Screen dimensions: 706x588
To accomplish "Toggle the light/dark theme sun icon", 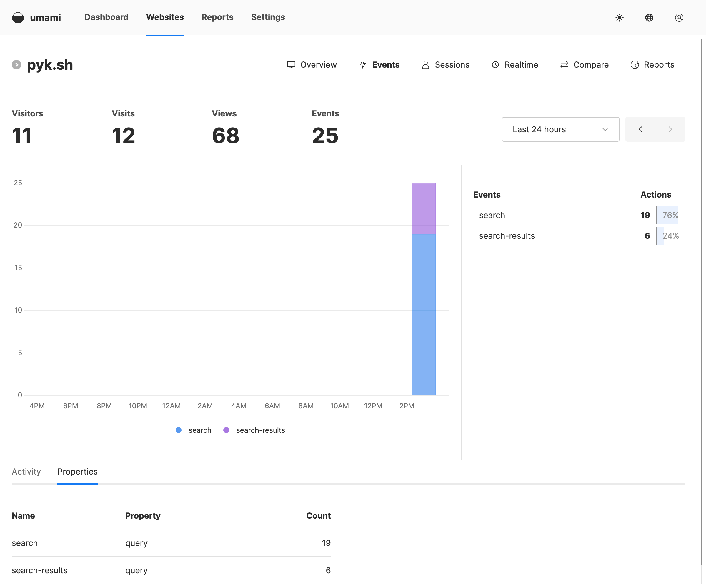I will [619, 17].
